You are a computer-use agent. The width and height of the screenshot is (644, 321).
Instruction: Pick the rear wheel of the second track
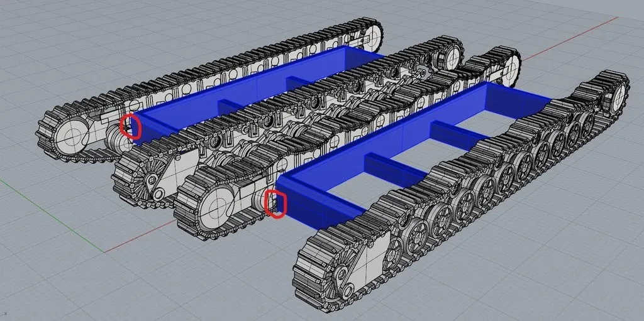452,57
